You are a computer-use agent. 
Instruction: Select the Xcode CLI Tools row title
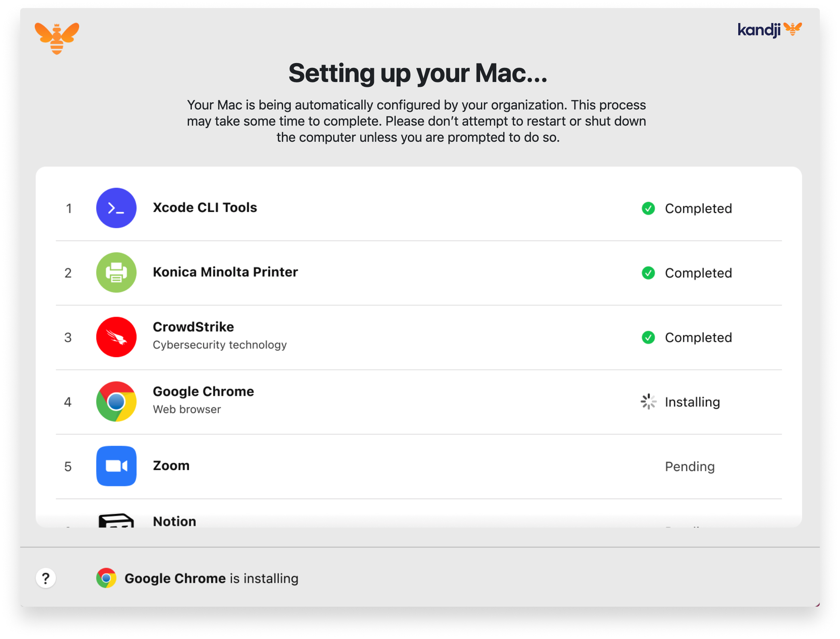tap(205, 208)
